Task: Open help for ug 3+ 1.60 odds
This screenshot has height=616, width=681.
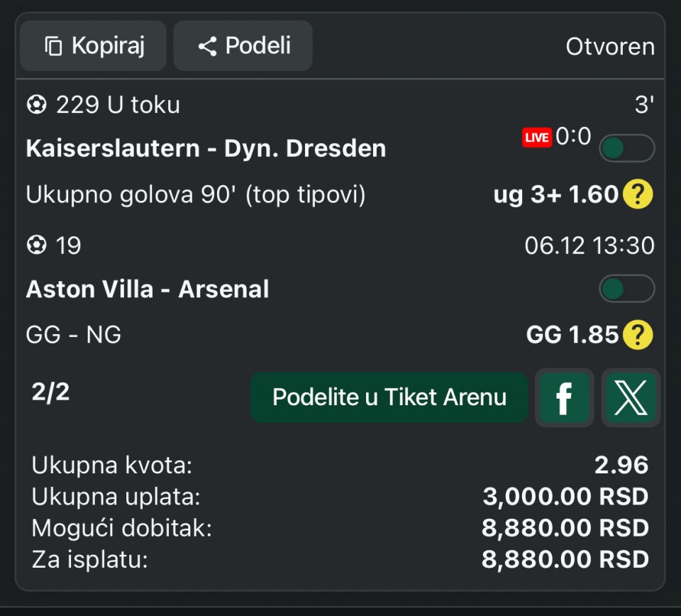Action: (638, 195)
